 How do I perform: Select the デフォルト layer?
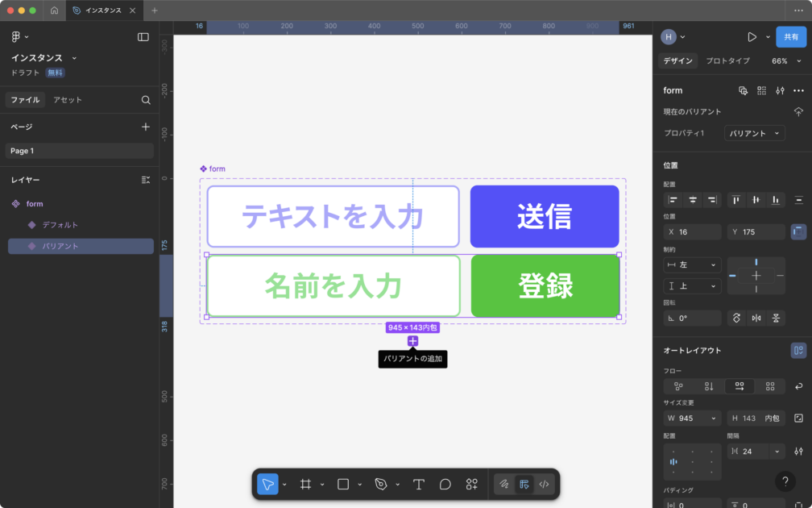coord(60,225)
